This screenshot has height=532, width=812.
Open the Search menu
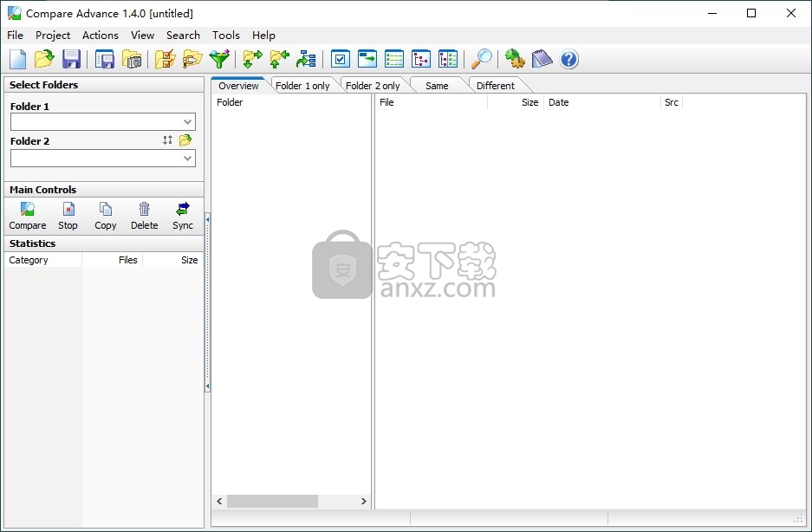click(184, 36)
